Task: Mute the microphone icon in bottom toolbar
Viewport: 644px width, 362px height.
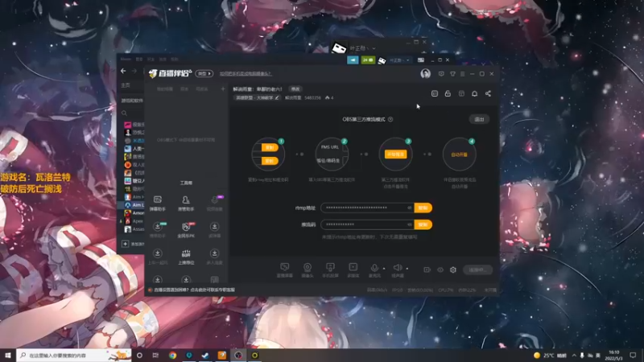Action: coord(374,268)
